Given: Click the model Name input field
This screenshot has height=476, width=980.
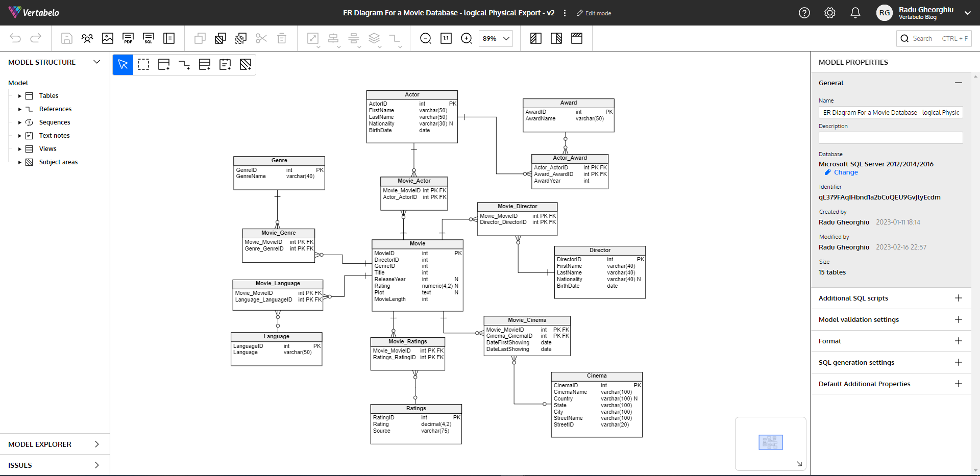Looking at the screenshot, I should (x=891, y=113).
